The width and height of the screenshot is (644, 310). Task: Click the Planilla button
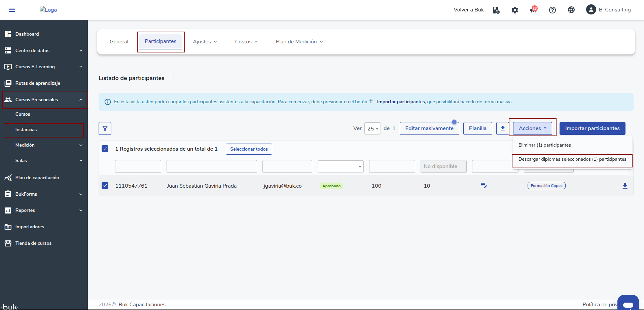pyautogui.click(x=477, y=128)
